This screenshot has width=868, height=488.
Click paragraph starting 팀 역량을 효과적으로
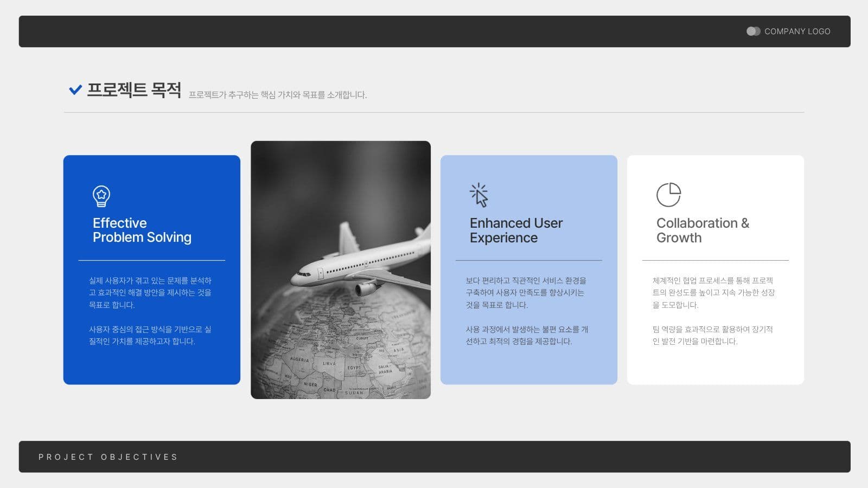(x=712, y=335)
